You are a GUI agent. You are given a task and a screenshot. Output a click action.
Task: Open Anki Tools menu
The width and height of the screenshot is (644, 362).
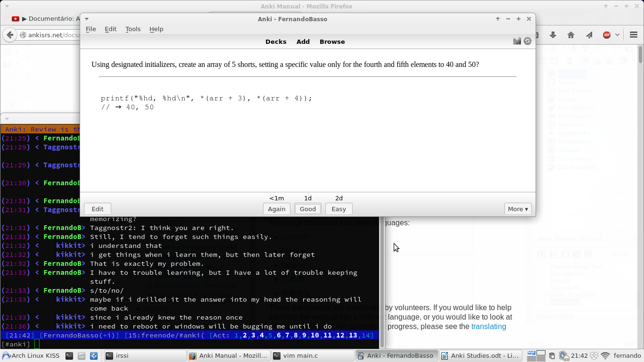click(133, 29)
